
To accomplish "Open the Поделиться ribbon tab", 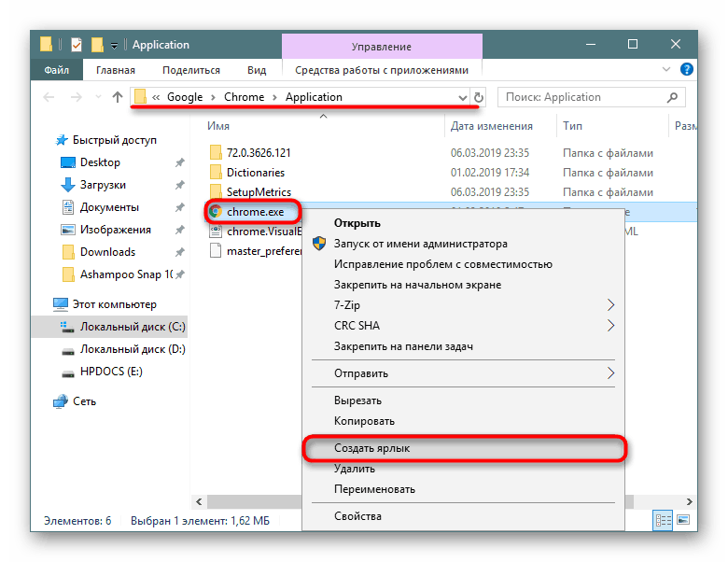I will coord(191,70).
